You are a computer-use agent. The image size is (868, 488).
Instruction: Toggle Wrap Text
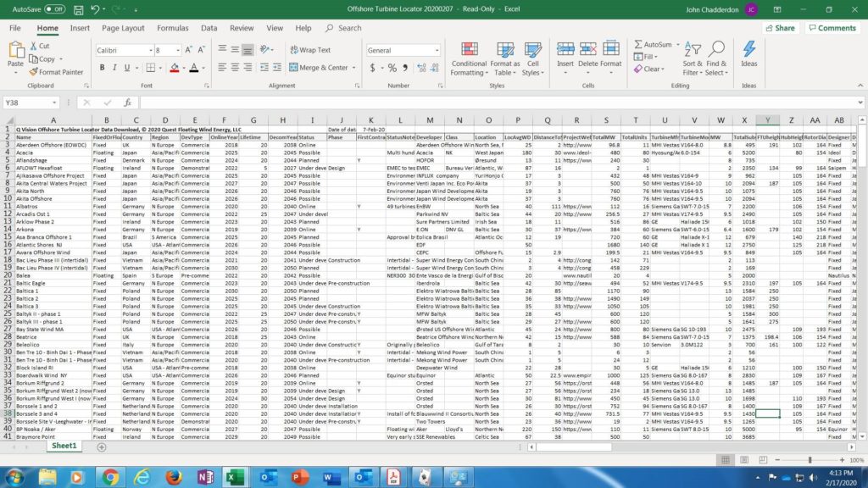coord(310,50)
